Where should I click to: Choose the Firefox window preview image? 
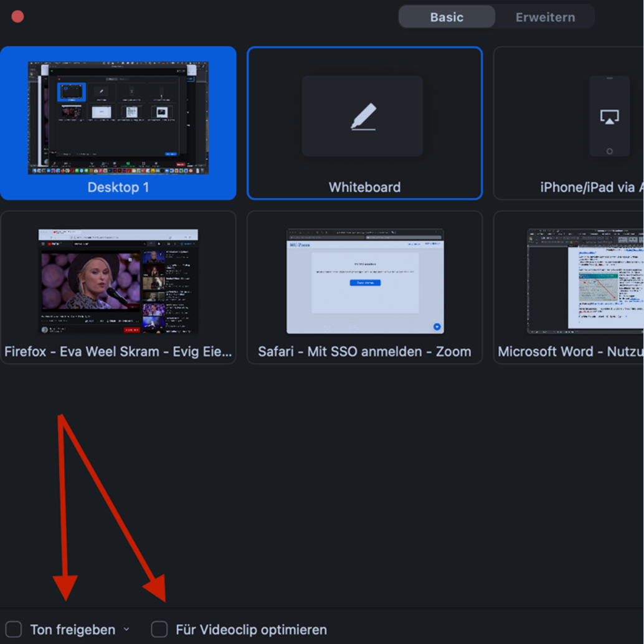[118, 282]
